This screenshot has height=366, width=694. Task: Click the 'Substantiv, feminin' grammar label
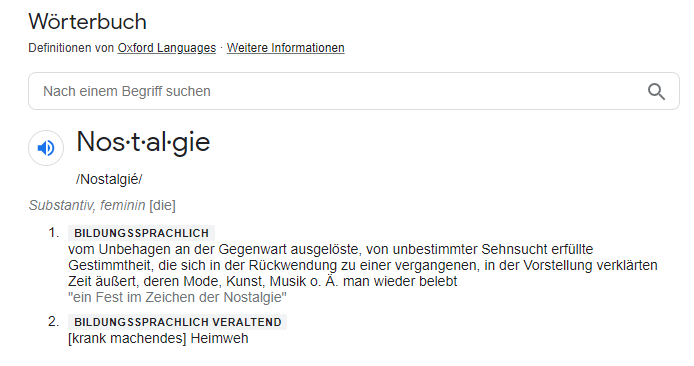(87, 205)
